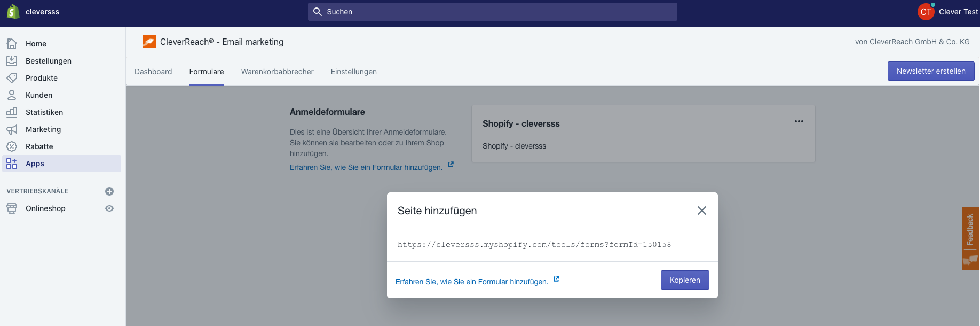The image size is (980, 326).
Task: Click the Statistiken bar chart icon
Action: click(12, 112)
